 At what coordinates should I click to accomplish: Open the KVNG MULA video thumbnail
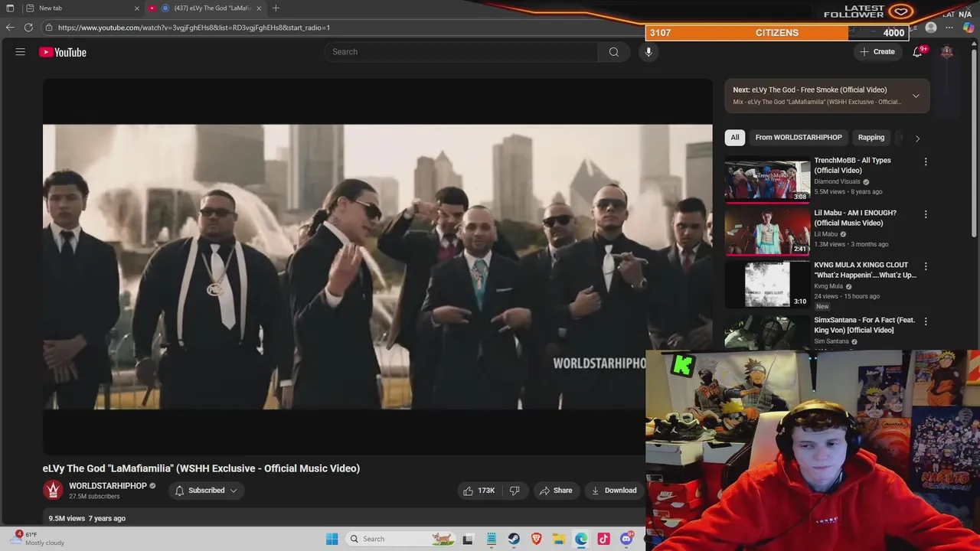coord(767,283)
